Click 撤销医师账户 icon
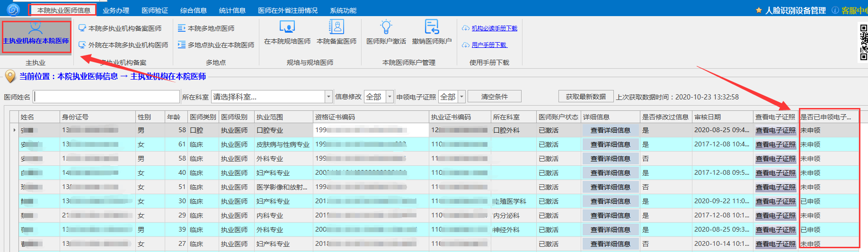 click(432, 27)
